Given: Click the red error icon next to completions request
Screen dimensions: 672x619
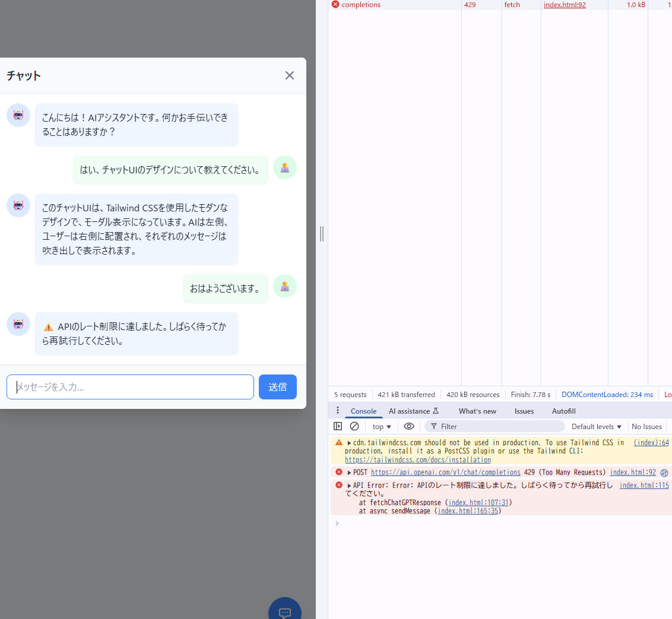Looking at the screenshot, I should [x=335, y=5].
